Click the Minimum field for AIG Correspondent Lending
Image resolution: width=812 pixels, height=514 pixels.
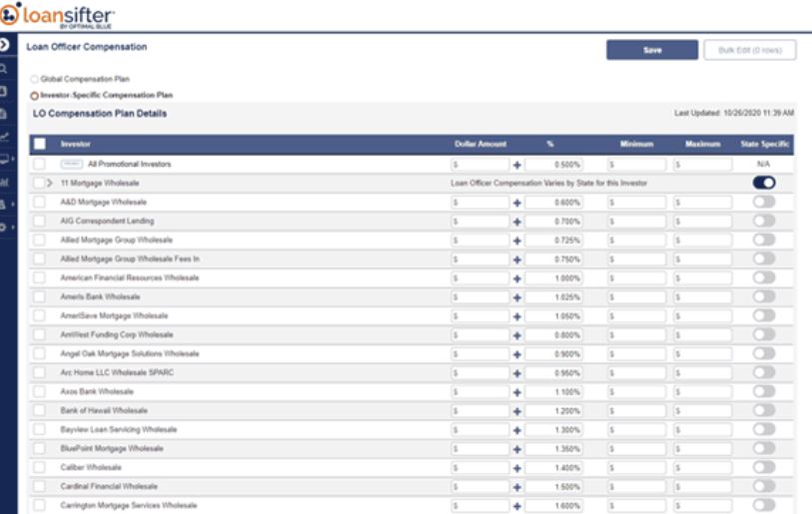(636, 222)
